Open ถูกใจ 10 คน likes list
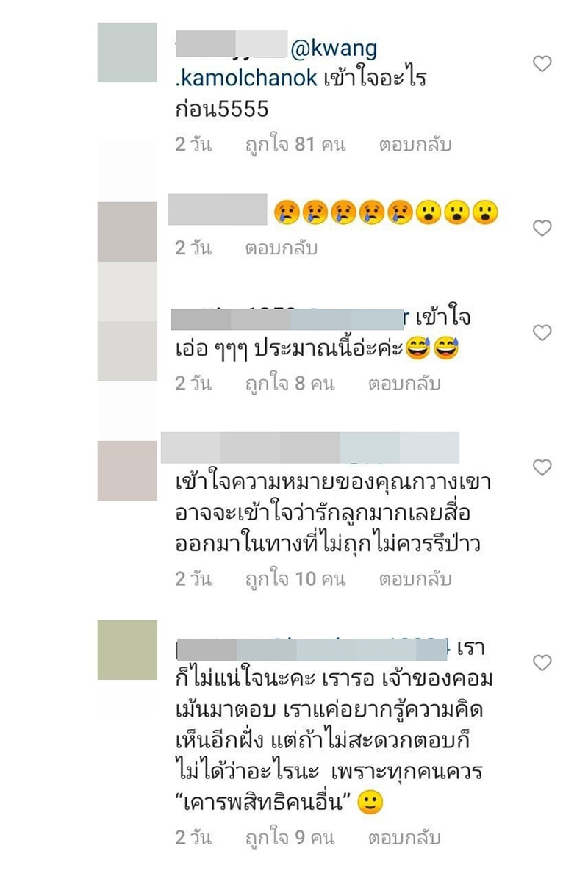The width and height of the screenshot is (588, 879). point(295,578)
